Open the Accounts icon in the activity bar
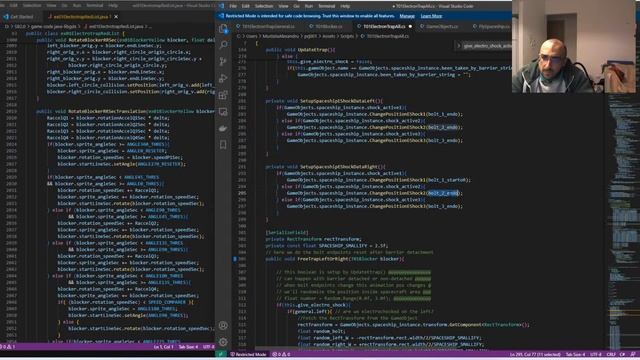640x360 pixels. point(223,326)
